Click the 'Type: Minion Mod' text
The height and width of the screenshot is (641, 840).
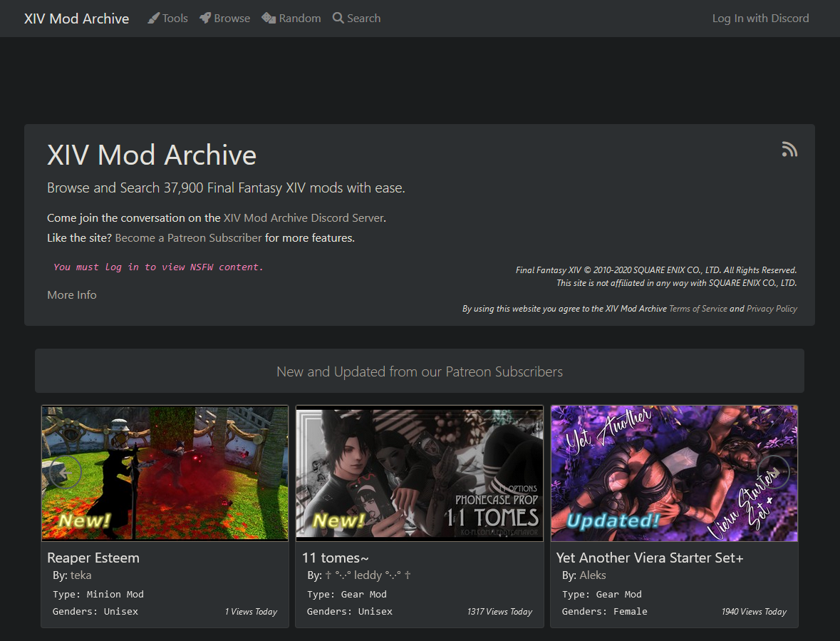[98, 595]
